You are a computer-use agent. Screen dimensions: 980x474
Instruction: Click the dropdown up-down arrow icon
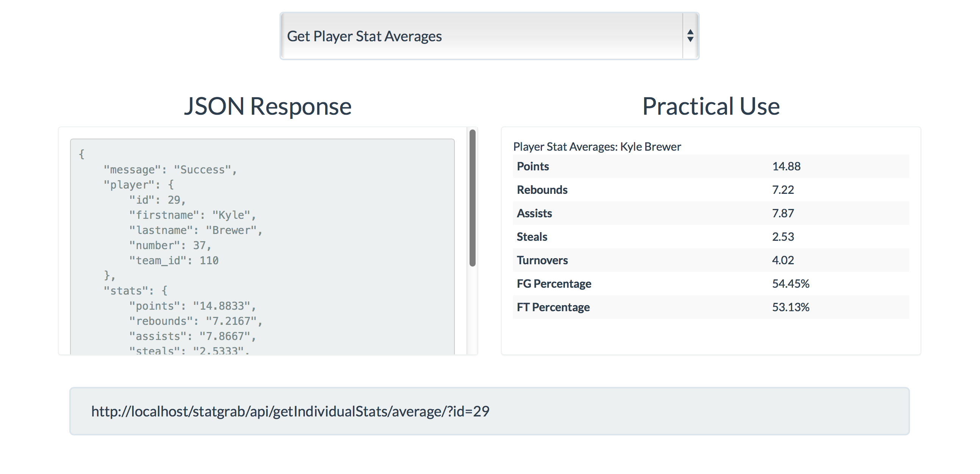coord(690,36)
